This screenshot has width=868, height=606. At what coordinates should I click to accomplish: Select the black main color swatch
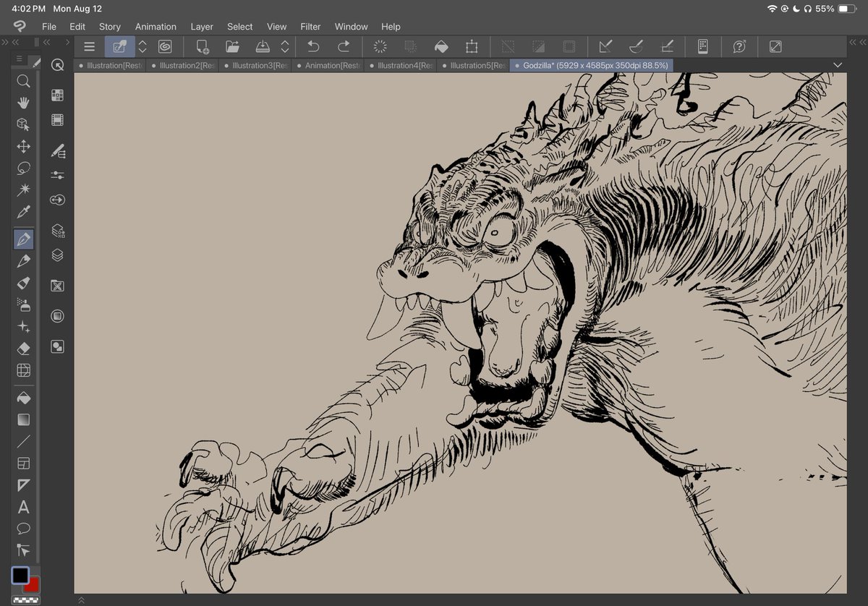click(x=20, y=575)
